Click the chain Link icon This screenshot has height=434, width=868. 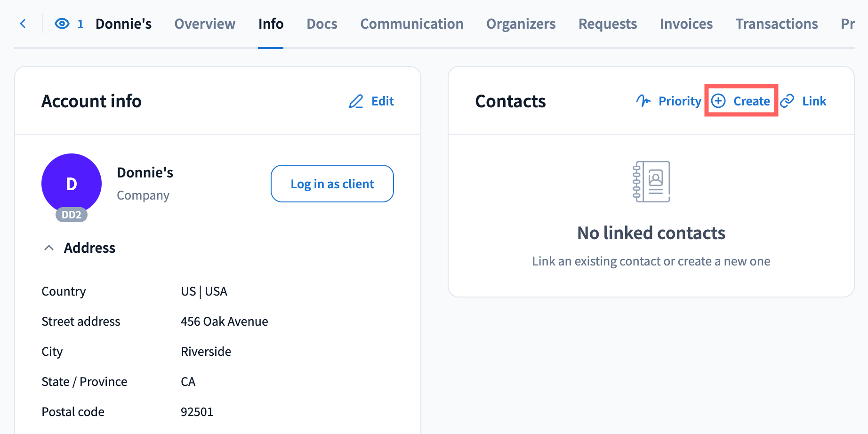point(787,101)
